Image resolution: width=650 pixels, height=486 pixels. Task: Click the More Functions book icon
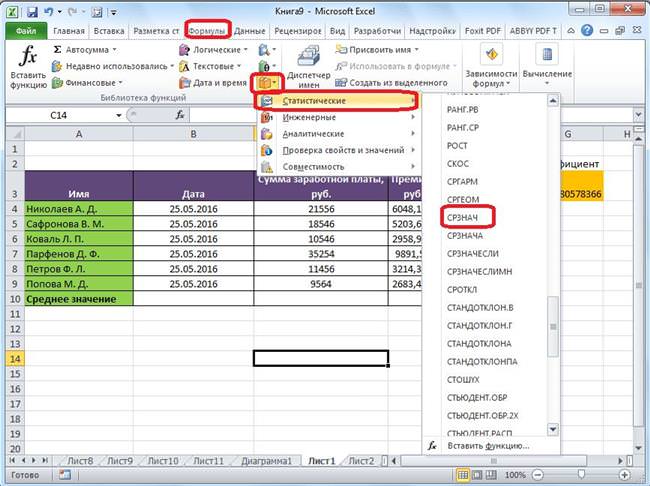click(x=267, y=83)
